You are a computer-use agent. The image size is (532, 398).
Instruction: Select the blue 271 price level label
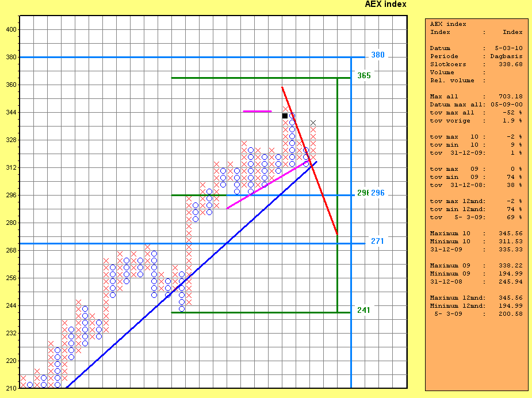[x=377, y=241]
